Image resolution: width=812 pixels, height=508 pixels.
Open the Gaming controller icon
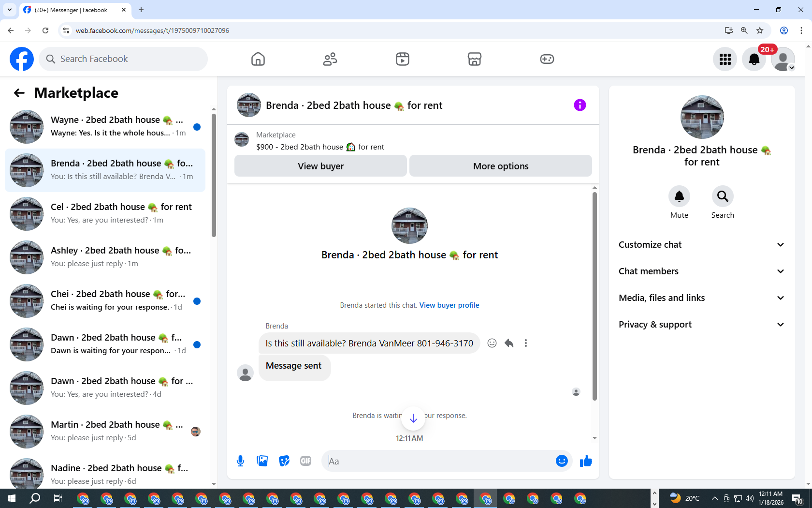tap(547, 59)
